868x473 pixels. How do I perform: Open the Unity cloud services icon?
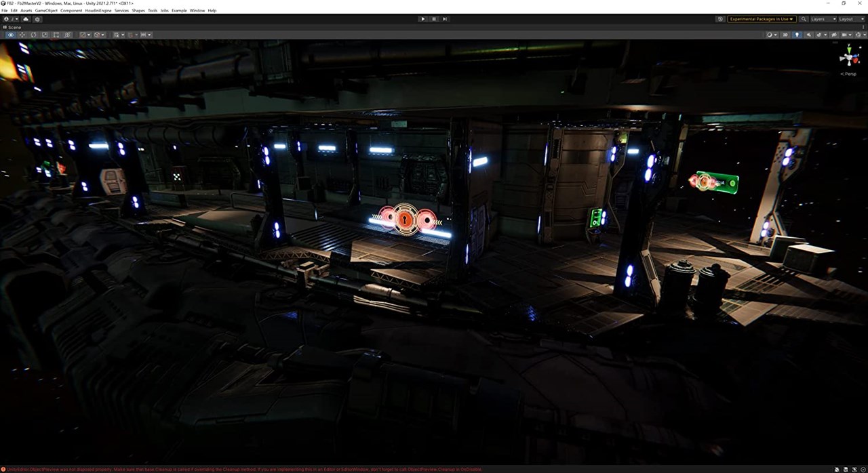pos(26,19)
